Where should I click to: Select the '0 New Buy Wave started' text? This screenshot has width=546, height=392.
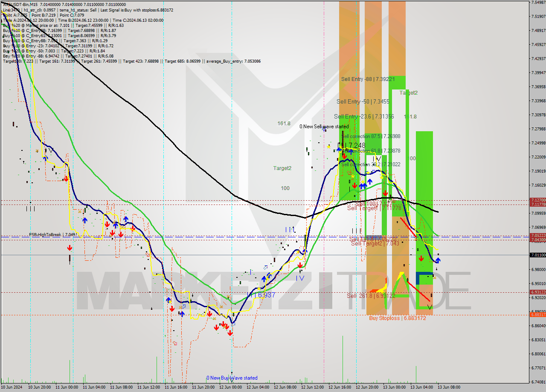tap(232, 378)
